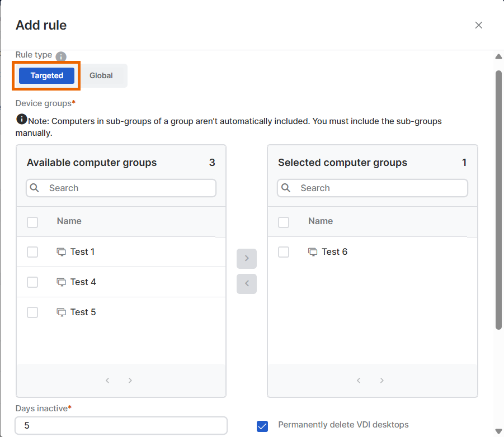Go to previous page of Selected computer groups
The width and height of the screenshot is (504, 437).
[x=359, y=380]
